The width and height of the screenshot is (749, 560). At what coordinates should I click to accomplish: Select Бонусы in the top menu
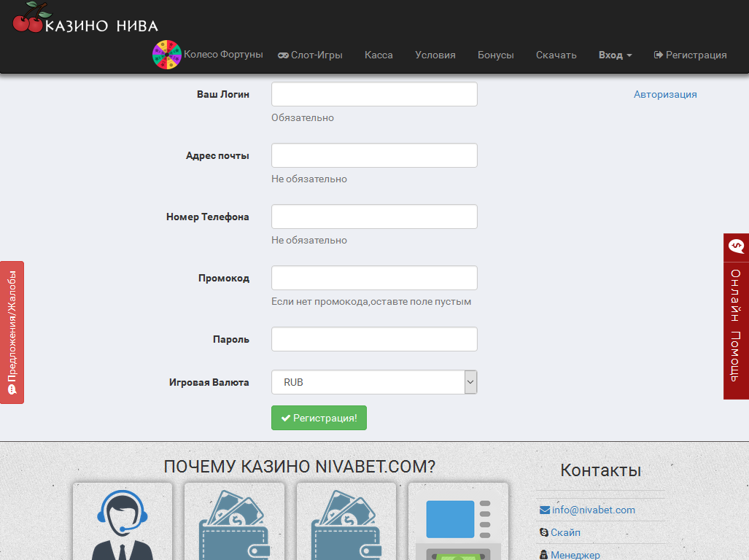pyautogui.click(x=496, y=55)
